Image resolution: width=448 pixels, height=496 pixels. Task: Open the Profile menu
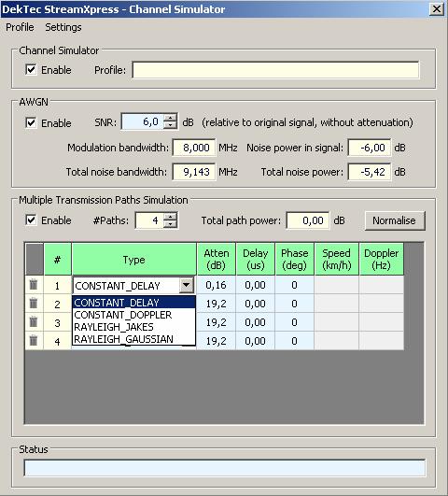(x=20, y=27)
